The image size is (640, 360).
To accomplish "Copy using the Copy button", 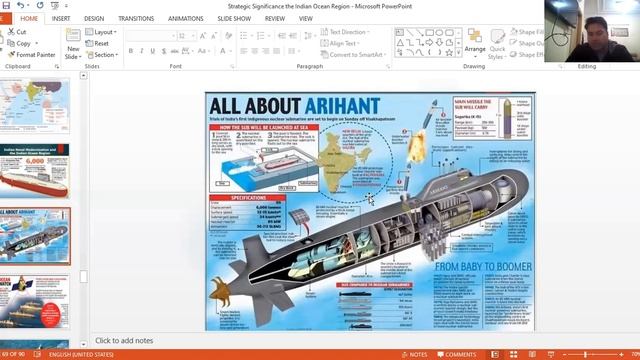I will point(19,43).
